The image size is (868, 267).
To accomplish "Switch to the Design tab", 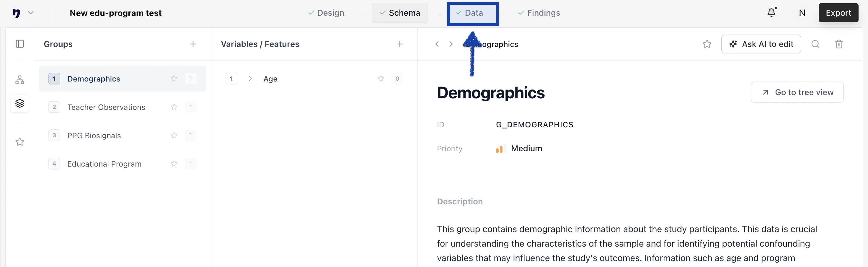I will point(326,13).
